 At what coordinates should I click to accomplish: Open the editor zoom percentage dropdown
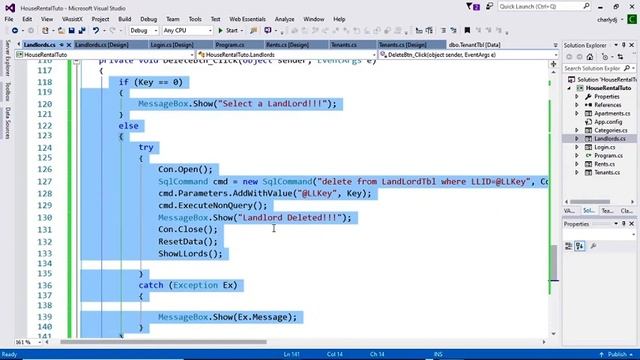coord(28,342)
